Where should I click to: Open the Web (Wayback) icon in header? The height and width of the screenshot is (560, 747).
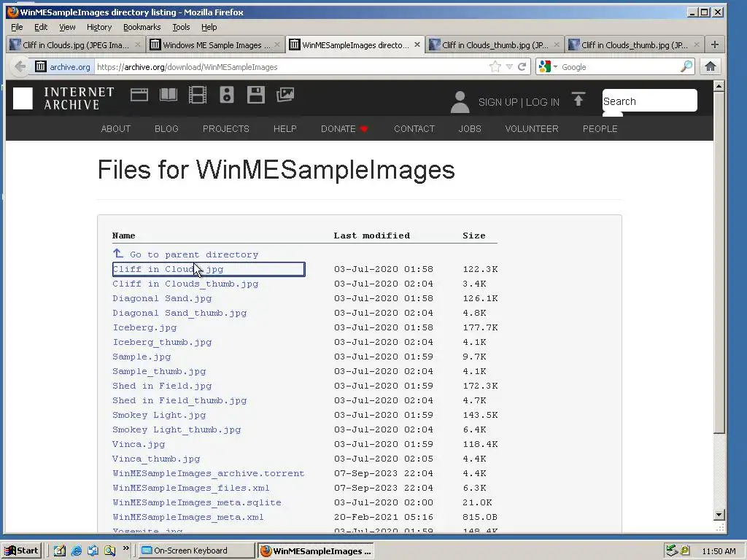click(x=139, y=96)
